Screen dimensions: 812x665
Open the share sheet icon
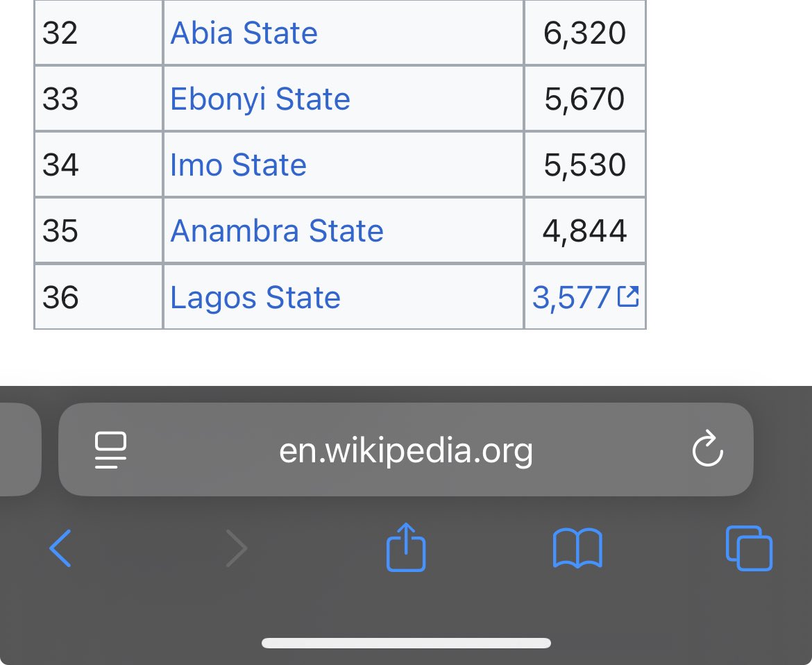tap(406, 547)
